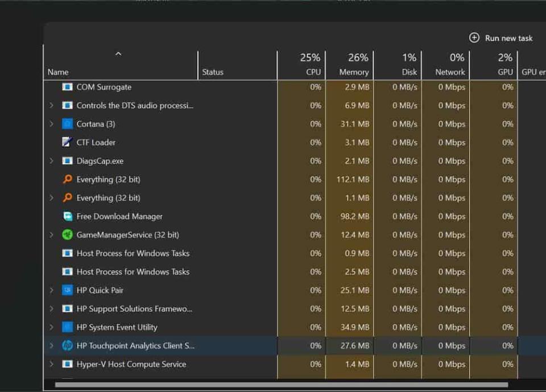Image resolution: width=546 pixels, height=392 pixels.
Task: Expand the Cortana (3) process group
Action: (51, 124)
